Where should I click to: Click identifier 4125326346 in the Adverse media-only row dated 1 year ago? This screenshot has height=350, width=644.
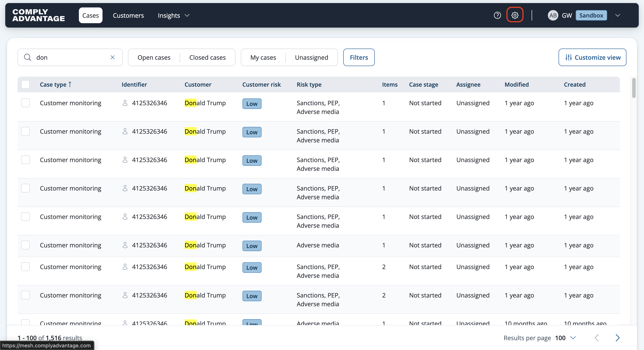tap(149, 245)
